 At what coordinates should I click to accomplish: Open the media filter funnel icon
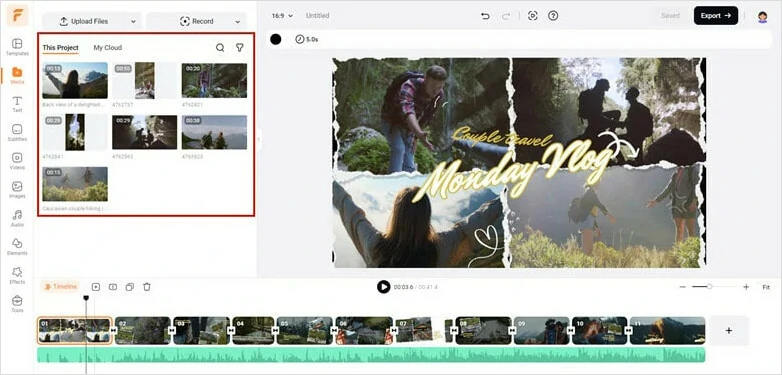click(240, 47)
